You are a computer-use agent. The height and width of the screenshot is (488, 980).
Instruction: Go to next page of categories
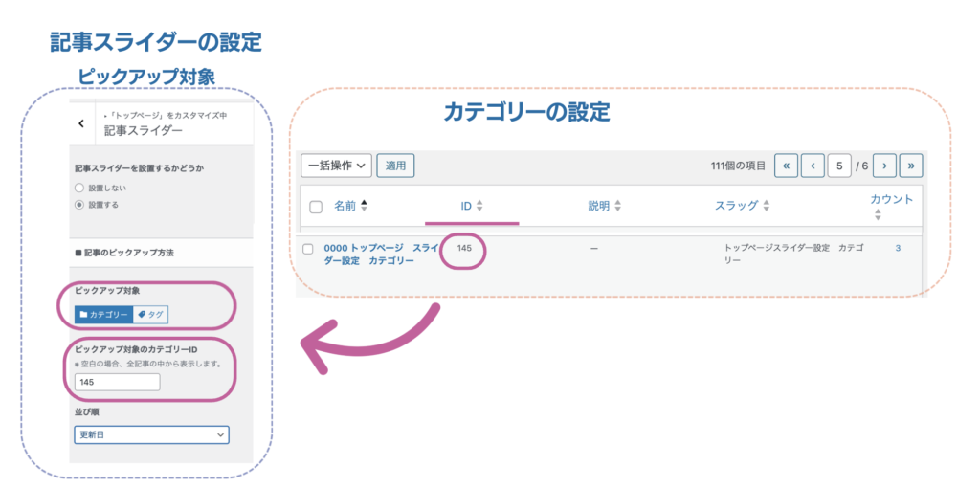pos(884,166)
